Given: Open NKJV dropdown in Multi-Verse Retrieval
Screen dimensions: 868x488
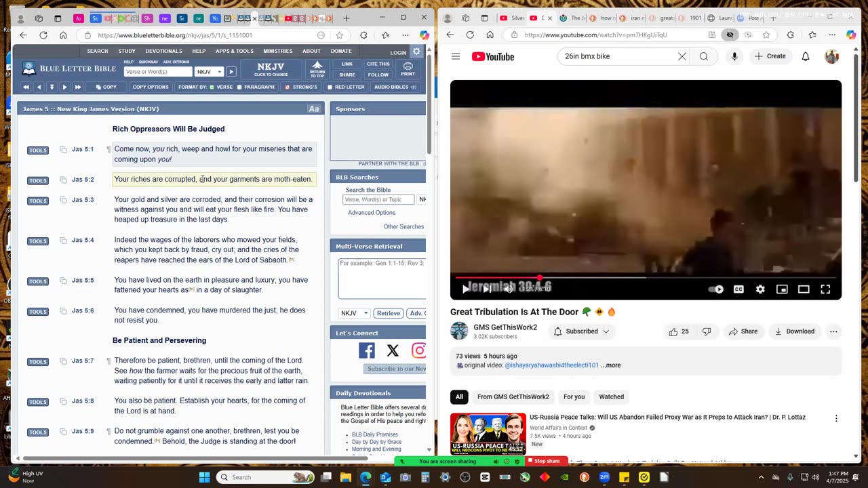Looking at the screenshot, I should [x=355, y=313].
